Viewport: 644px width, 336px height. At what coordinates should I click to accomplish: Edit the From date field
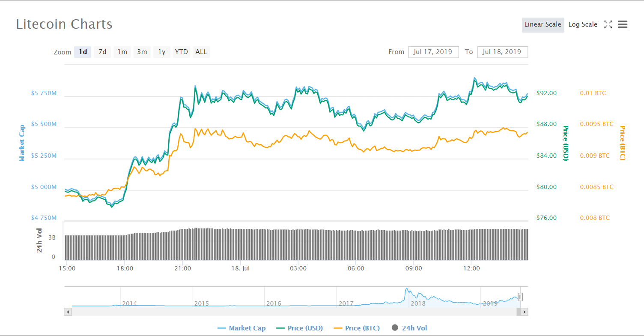click(x=433, y=52)
